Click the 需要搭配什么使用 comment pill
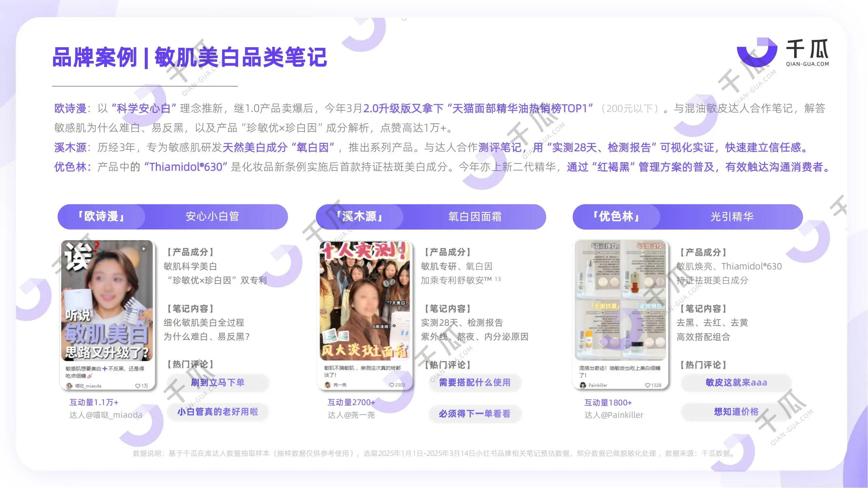Viewport: 868px width, 488px height. pyautogui.click(x=475, y=383)
